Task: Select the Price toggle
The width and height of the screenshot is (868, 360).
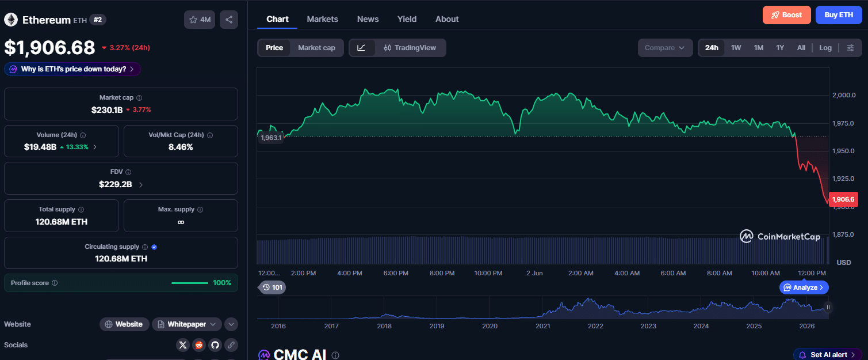Action: tap(274, 48)
